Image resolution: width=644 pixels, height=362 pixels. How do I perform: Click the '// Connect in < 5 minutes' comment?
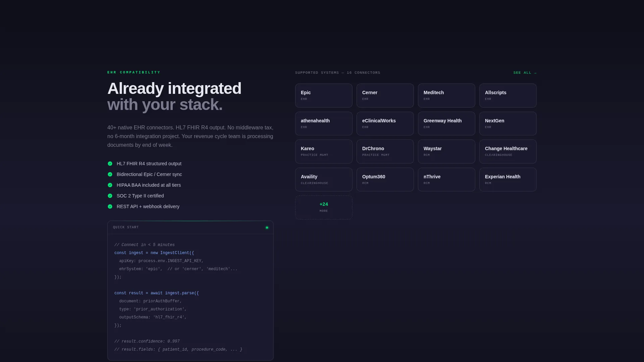point(145,245)
